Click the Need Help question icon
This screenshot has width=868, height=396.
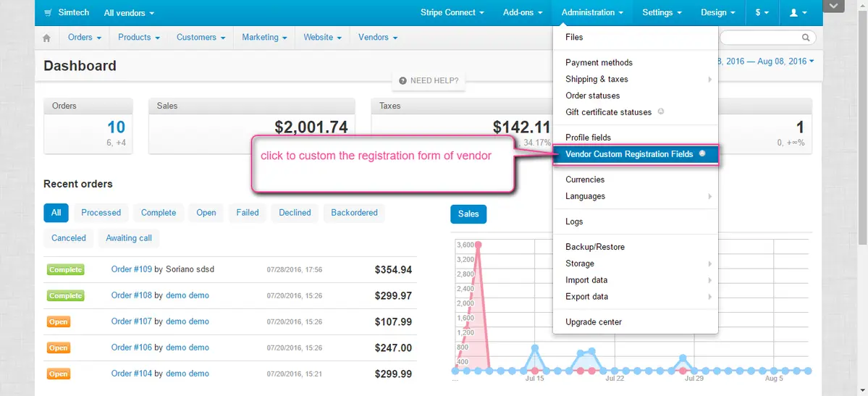pyautogui.click(x=403, y=80)
